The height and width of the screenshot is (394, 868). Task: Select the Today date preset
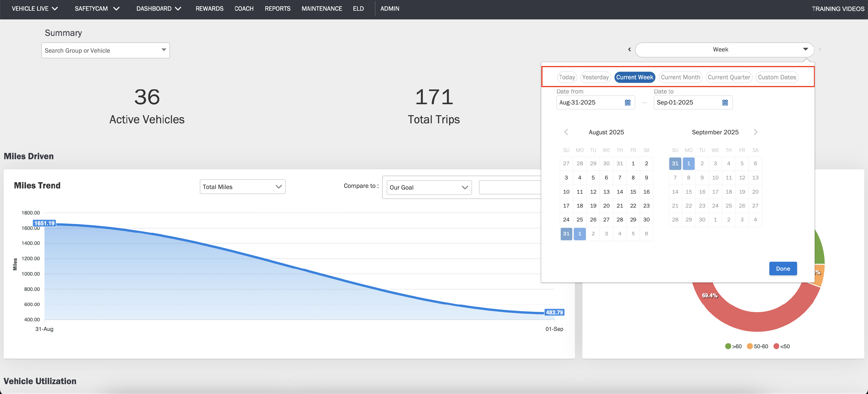pos(567,77)
